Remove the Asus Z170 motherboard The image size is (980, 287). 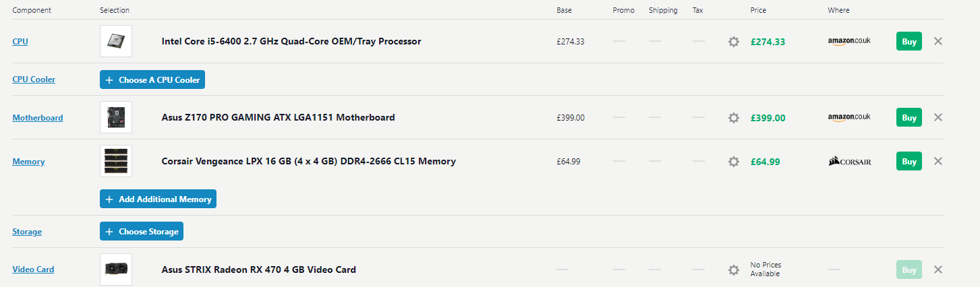click(938, 117)
